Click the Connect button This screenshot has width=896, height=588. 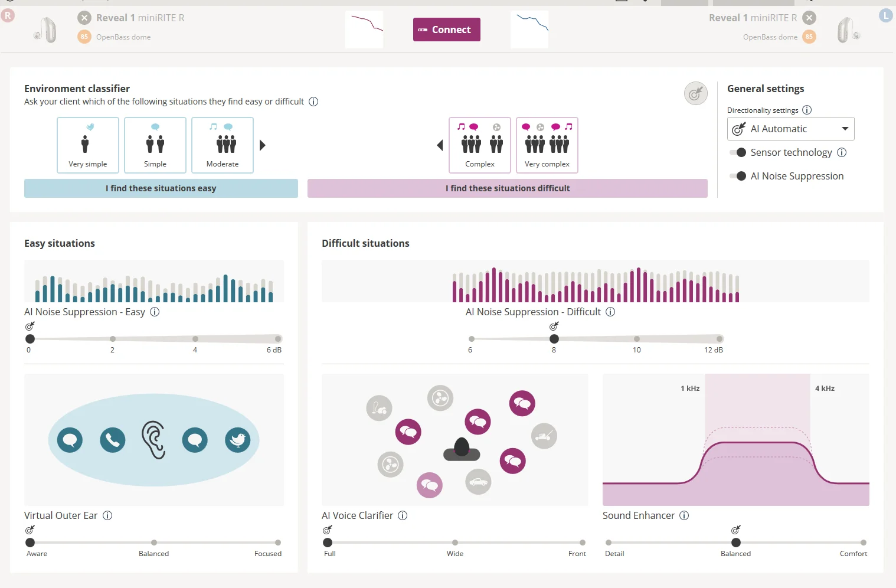446,30
